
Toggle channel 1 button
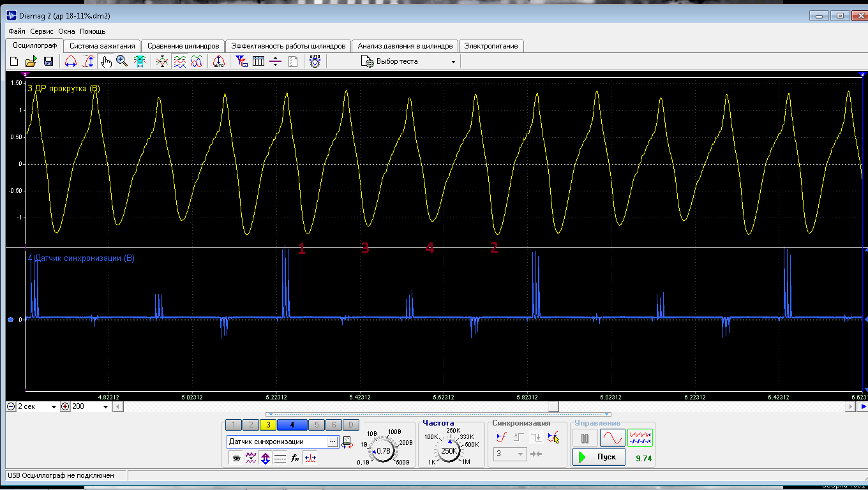coord(234,424)
